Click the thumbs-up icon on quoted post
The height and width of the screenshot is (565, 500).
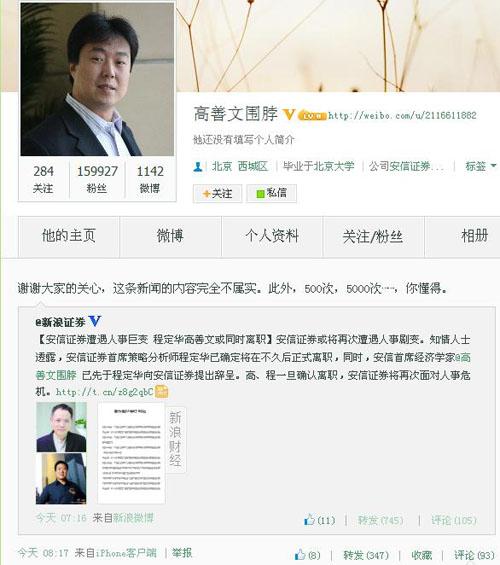point(309,520)
